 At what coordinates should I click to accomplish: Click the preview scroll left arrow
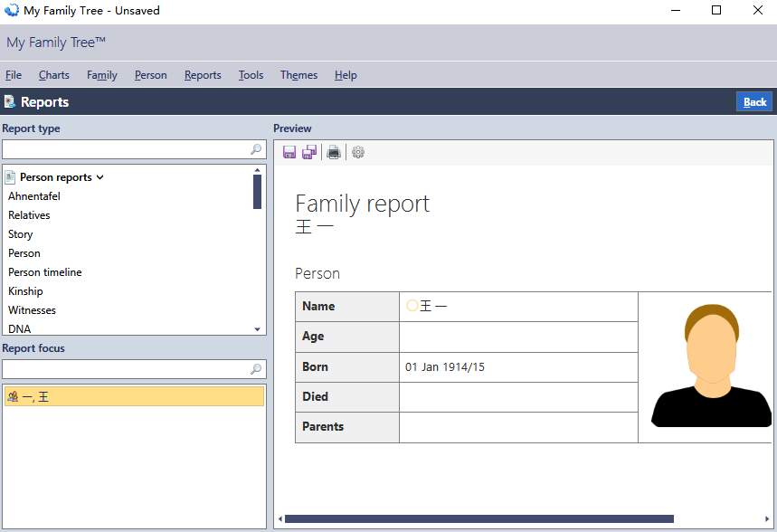pyautogui.click(x=280, y=519)
